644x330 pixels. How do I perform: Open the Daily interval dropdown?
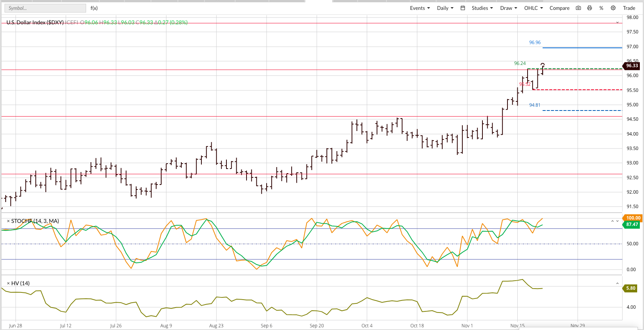coord(445,8)
